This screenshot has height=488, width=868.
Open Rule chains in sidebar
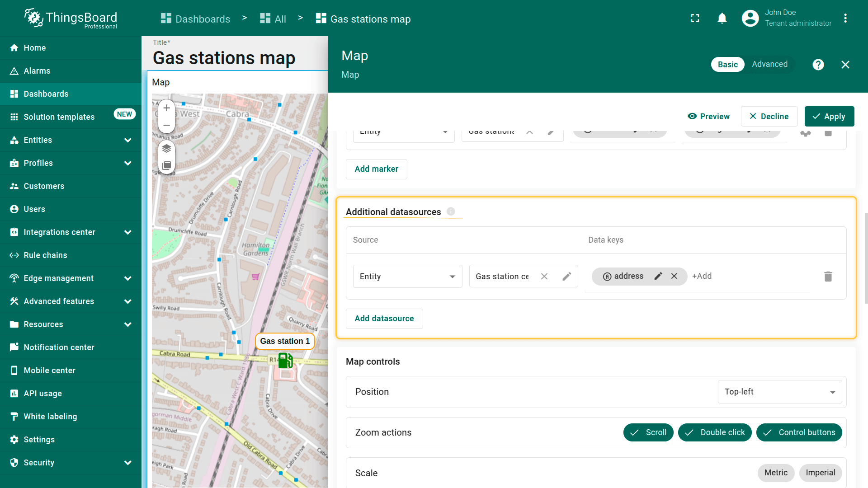coord(45,255)
